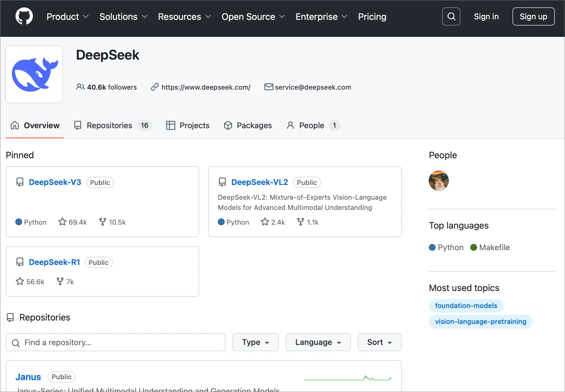Open the Type filter dropdown
Viewport: 565px width, 392px height.
(x=255, y=342)
